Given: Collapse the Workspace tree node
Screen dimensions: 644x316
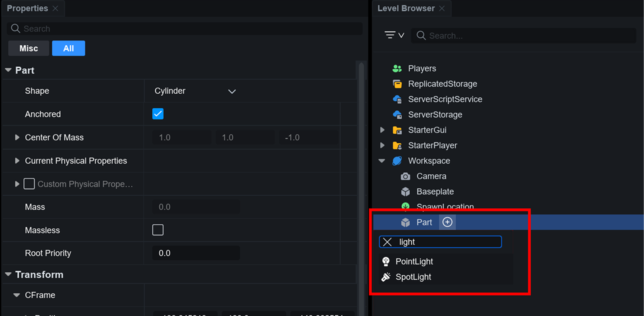Looking at the screenshot, I should [382, 161].
